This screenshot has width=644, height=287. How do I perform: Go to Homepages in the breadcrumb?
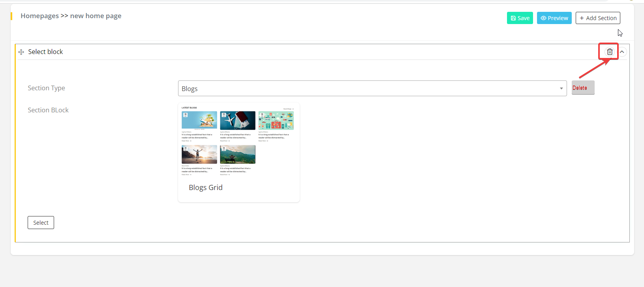pos(39,16)
